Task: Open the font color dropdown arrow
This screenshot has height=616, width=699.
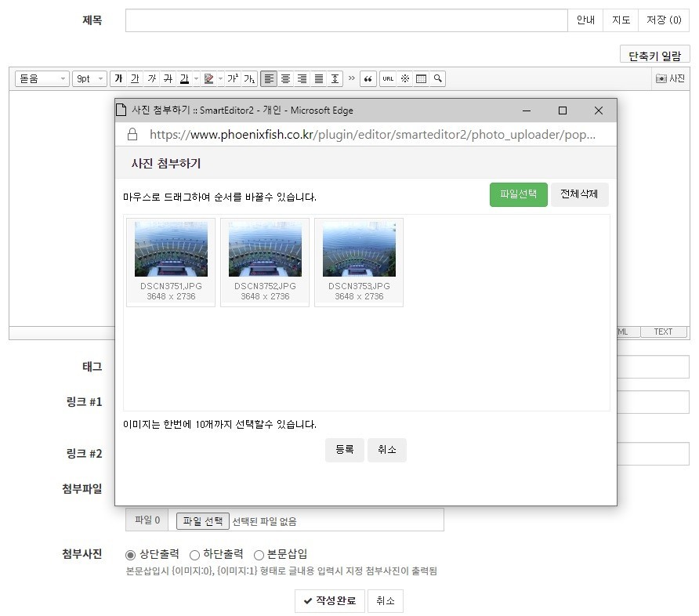Action: coord(196,79)
